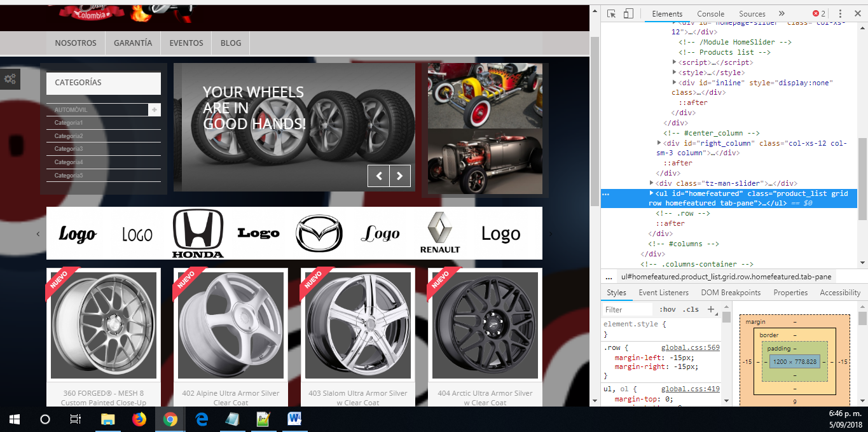The image size is (868, 432).
Task: Switch to the Elements tab
Action: (x=667, y=13)
